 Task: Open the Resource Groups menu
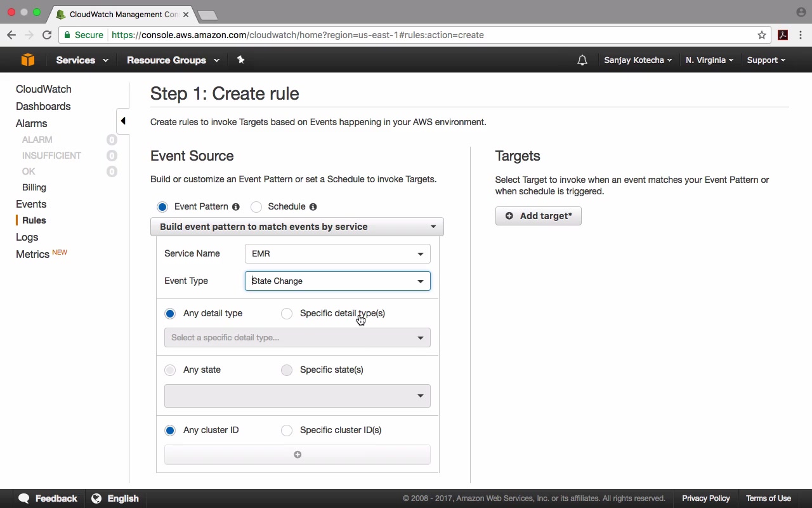click(173, 60)
